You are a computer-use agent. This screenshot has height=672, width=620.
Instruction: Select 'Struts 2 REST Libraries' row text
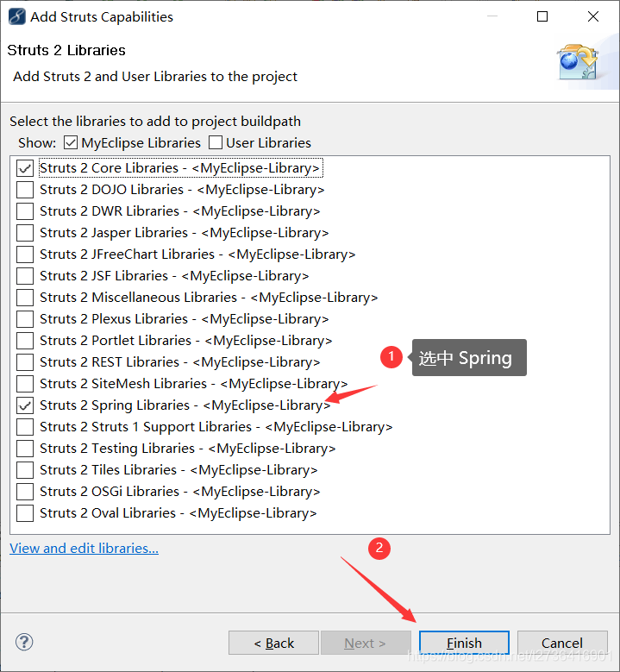tap(180, 362)
